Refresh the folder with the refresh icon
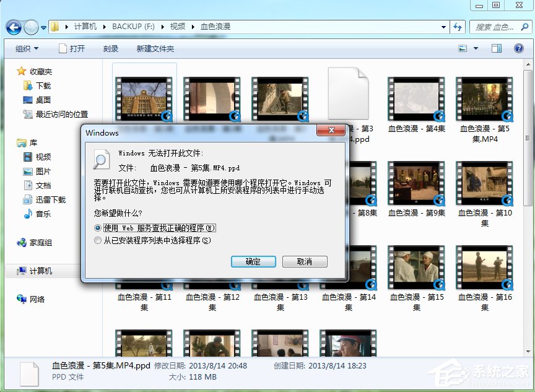This screenshot has height=392, width=535. click(x=458, y=27)
